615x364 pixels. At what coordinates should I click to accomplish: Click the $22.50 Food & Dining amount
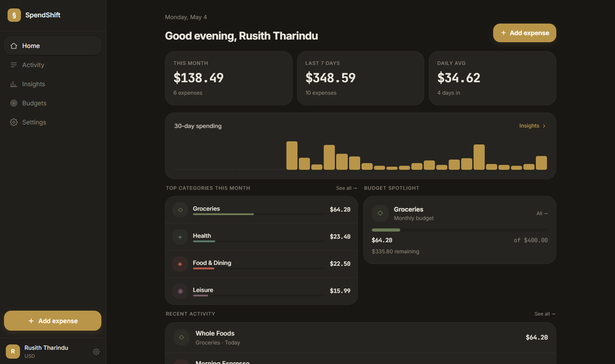coord(340,264)
